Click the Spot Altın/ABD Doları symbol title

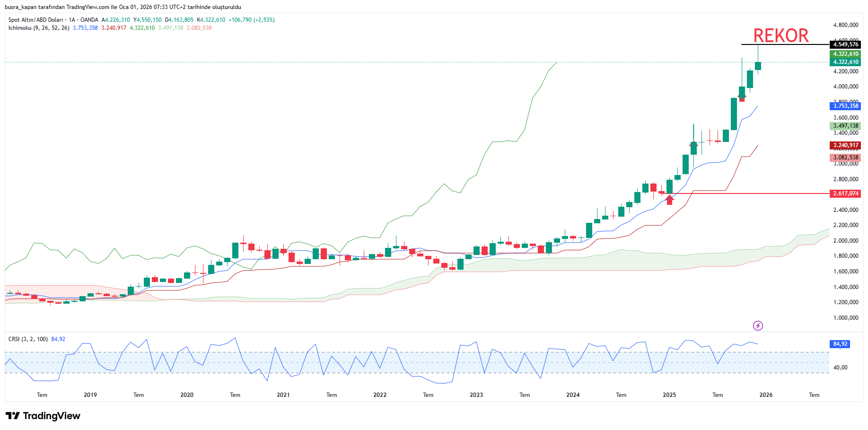tap(36, 20)
